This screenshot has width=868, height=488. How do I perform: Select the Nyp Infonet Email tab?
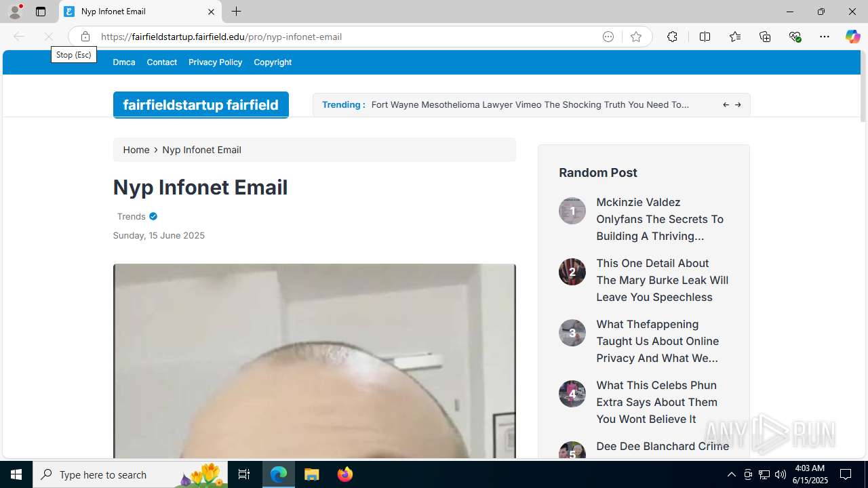[x=140, y=12]
